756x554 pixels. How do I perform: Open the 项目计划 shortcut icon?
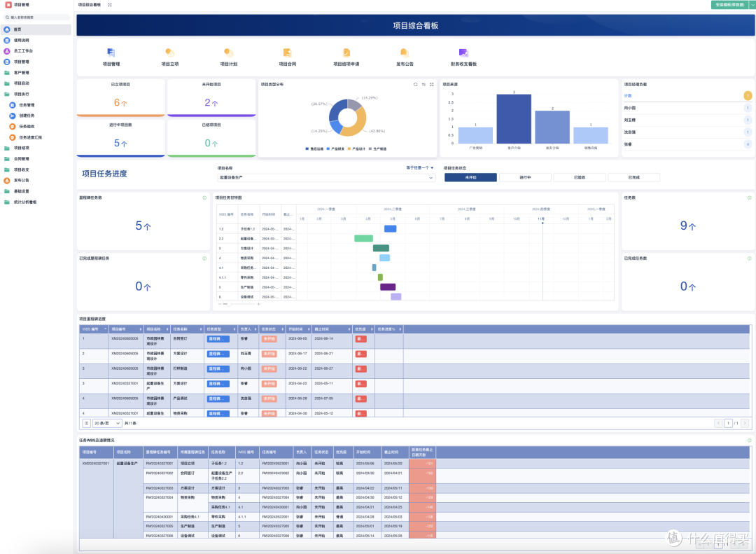coord(228,53)
